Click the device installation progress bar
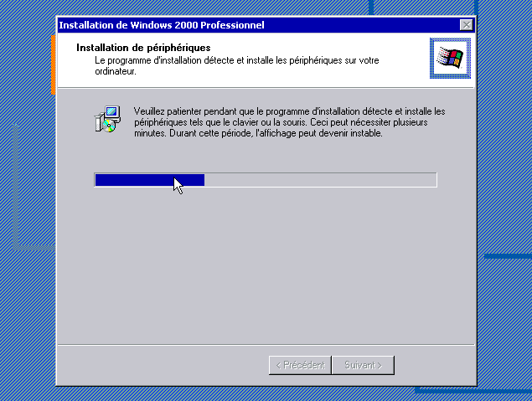This screenshot has width=532, height=401. coord(266,180)
